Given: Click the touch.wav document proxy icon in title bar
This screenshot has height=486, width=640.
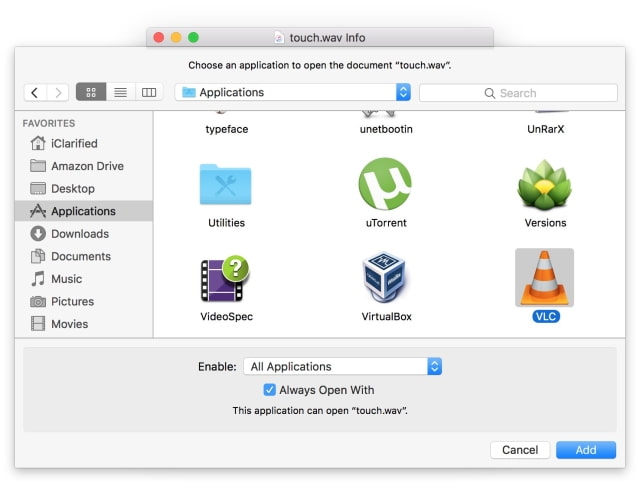Looking at the screenshot, I should pyautogui.click(x=279, y=38).
